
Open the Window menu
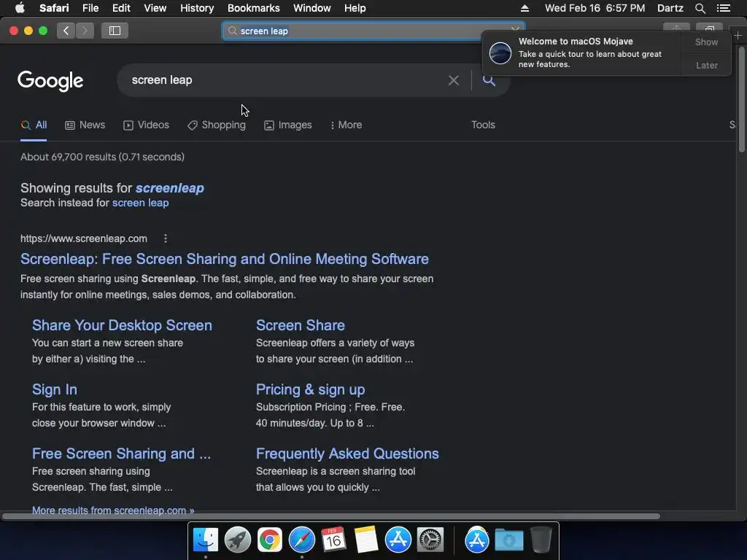312,8
